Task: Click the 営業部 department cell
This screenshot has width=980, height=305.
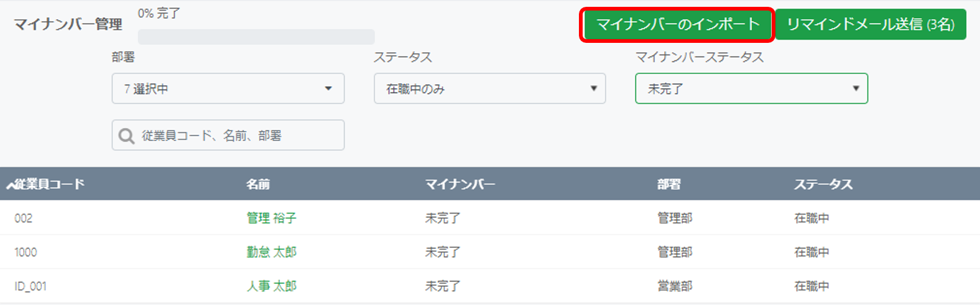Action: 675,286
